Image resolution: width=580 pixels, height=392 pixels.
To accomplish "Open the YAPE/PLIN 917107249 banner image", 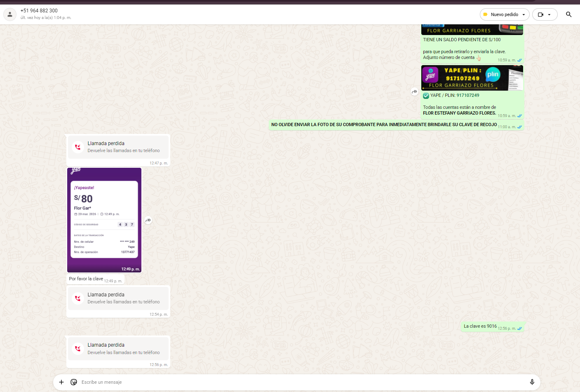I will click(x=472, y=78).
